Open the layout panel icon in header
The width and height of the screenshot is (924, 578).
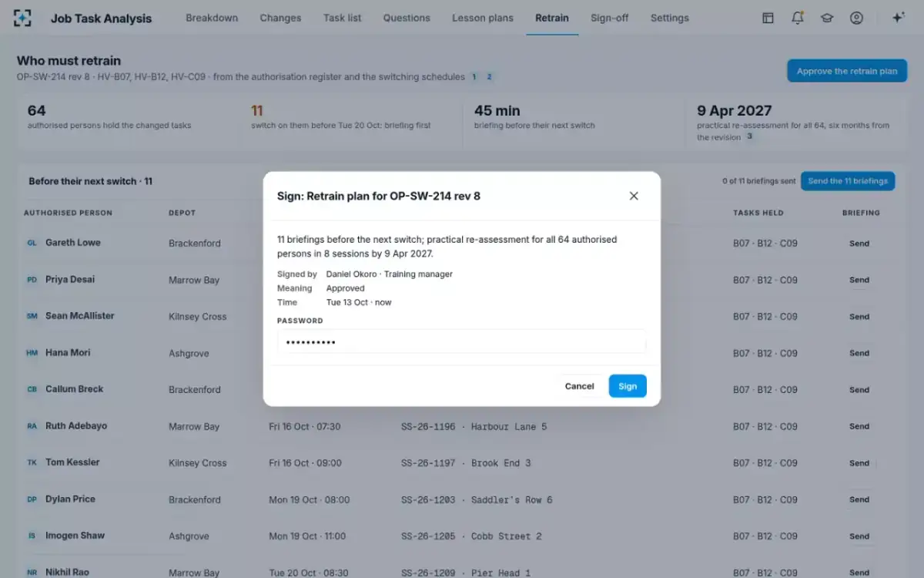click(768, 18)
